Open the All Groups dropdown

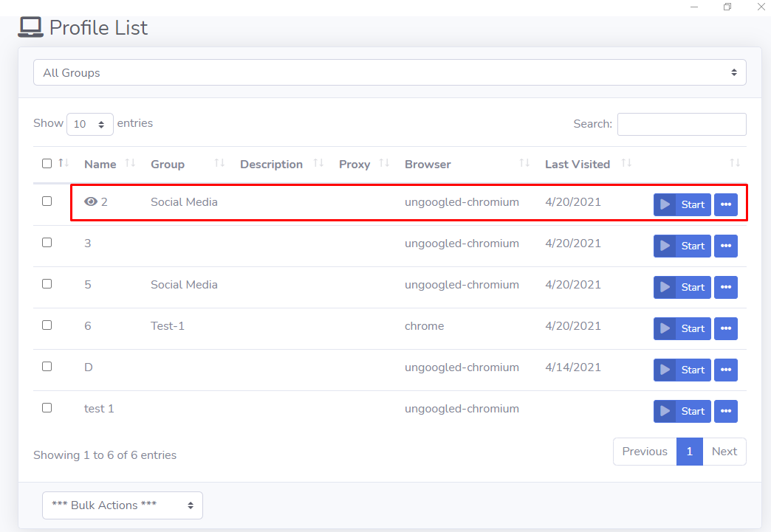[389, 73]
